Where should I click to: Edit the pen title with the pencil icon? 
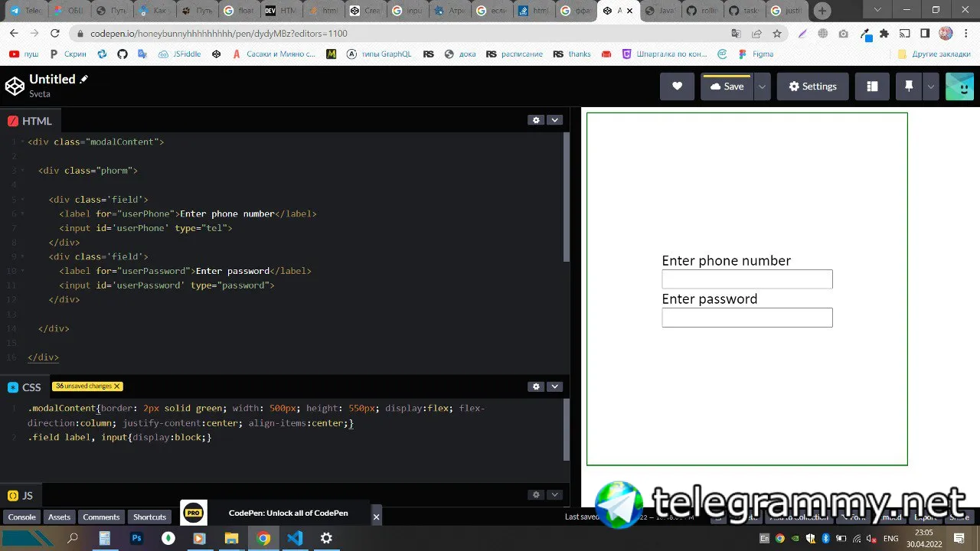click(x=84, y=79)
